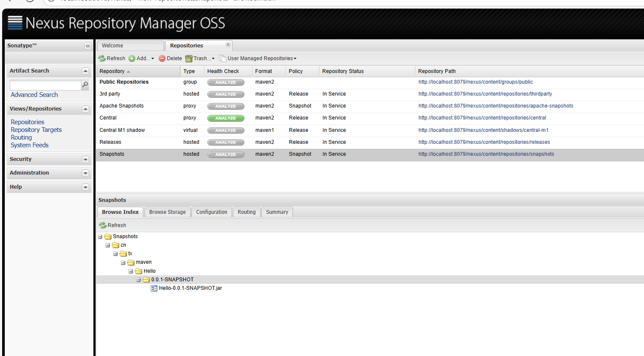Collapse the Snapshots root tree node
The image size is (644, 356).
100,236
